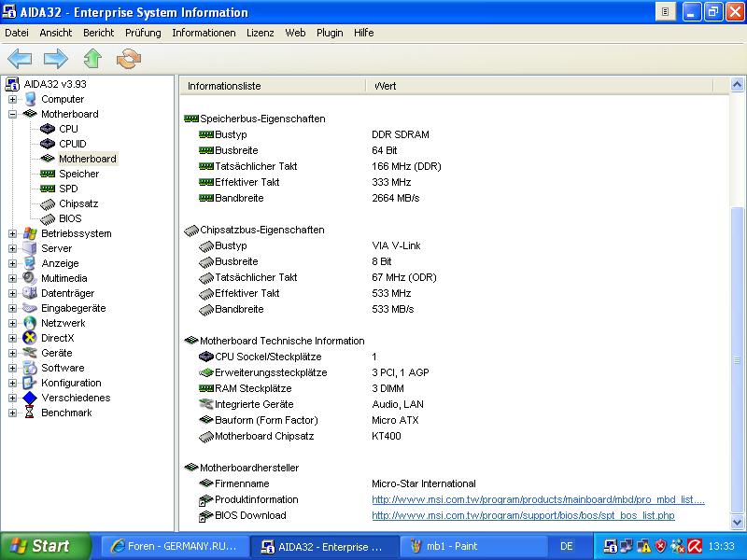Click the Computer icon in the tree
Viewport: 747px width, 560px height.
pyautogui.click(x=30, y=99)
